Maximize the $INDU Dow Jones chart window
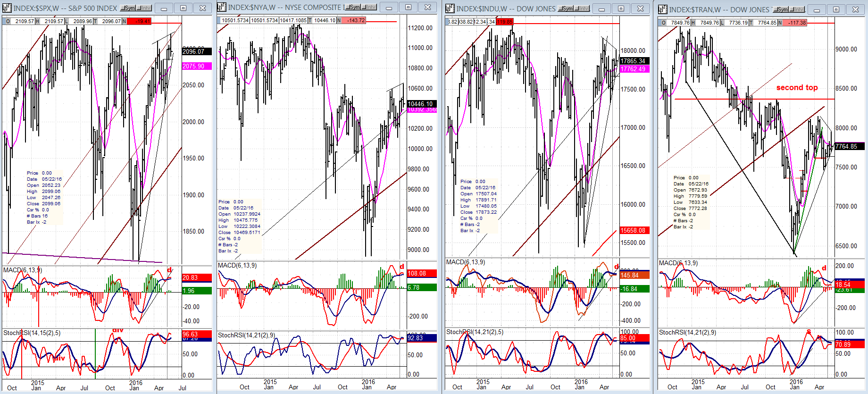 [621, 8]
